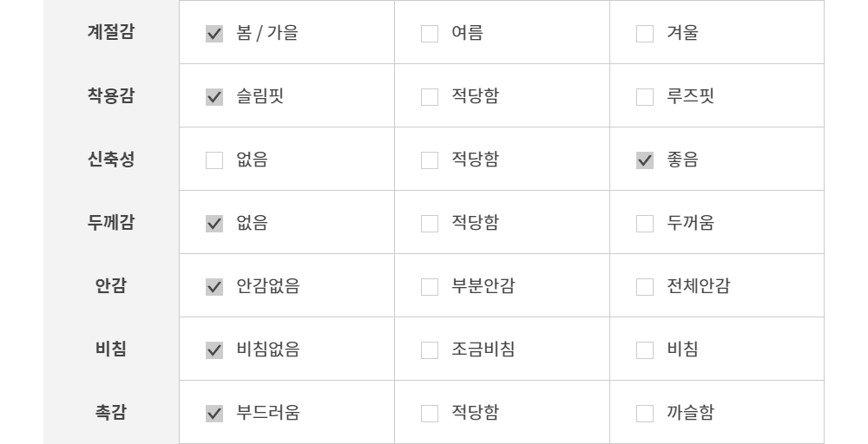868x444 pixels.
Task: Check the 루즈핏 fit checkbox
Action: coord(645,98)
